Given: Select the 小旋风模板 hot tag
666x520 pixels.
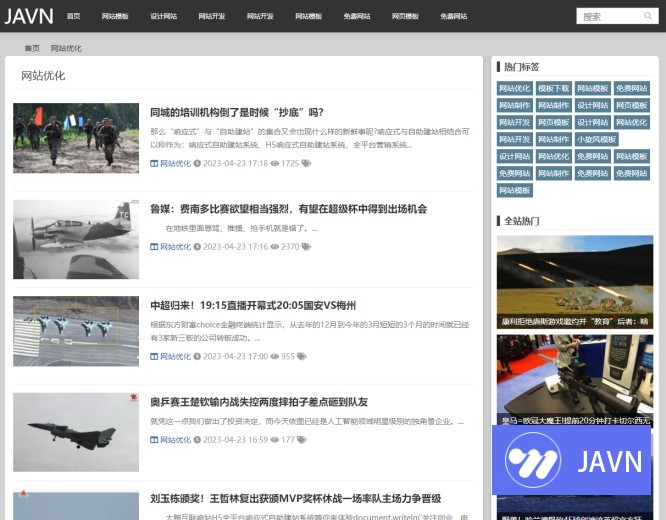Looking at the screenshot, I should click(x=596, y=139).
